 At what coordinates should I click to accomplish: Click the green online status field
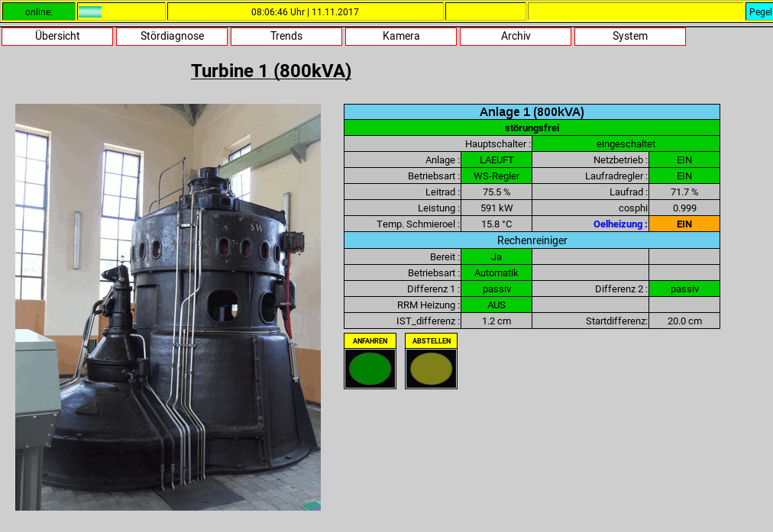click(x=38, y=11)
